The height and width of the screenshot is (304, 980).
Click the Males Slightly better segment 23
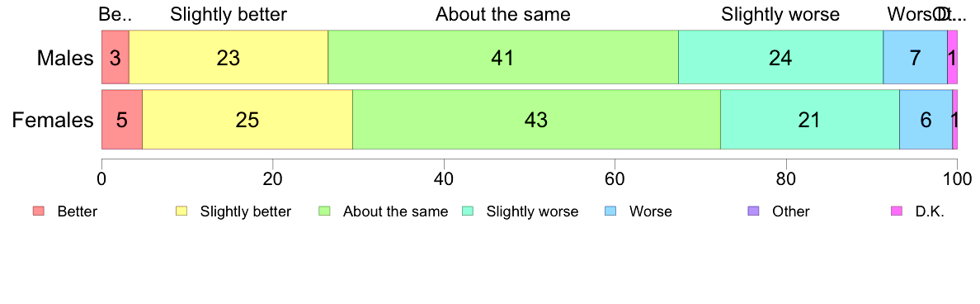click(x=229, y=57)
